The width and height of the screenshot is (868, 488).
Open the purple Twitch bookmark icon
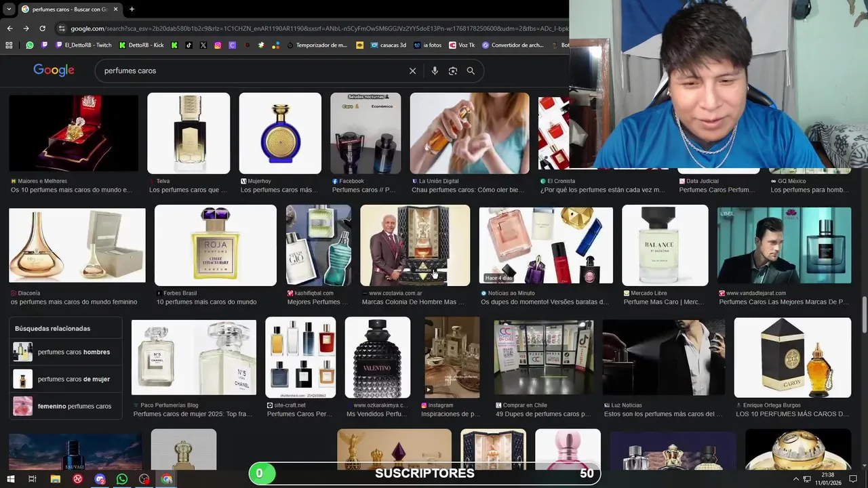tap(45, 45)
